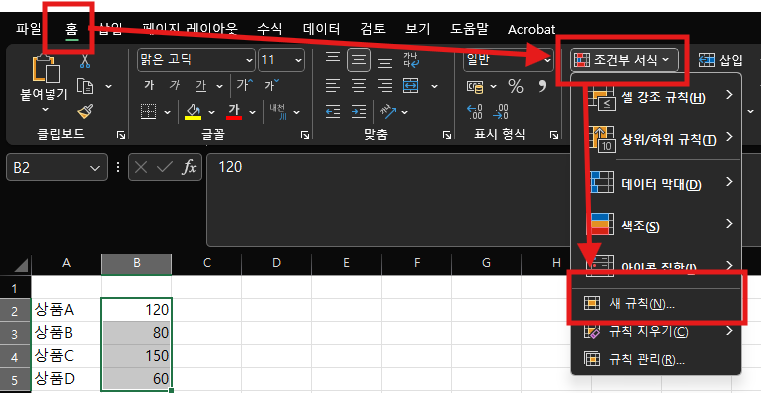Decrease indent icon
This screenshot has width=761, height=393.
pos(332,112)
